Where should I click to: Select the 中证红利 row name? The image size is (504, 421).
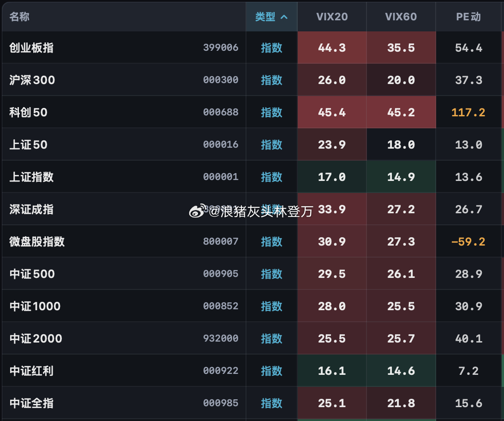point(31,371)
